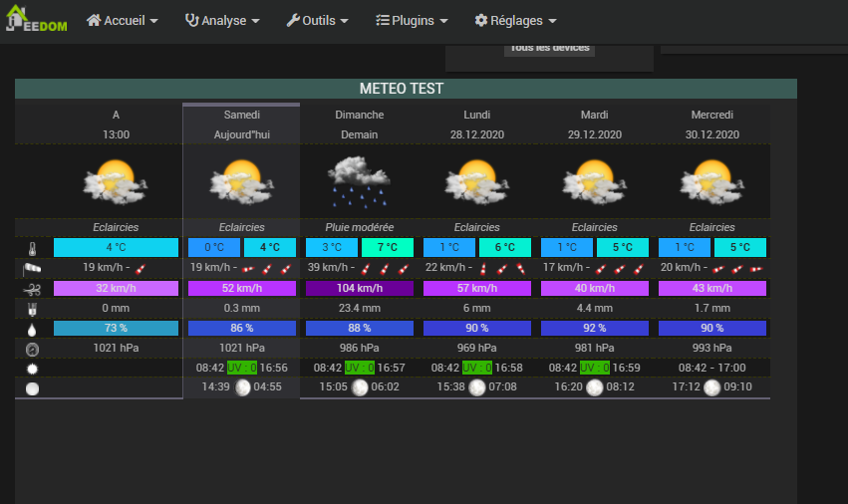Select the Dimanche Demain column header
The image size is (848, 504).
(359, 125)
